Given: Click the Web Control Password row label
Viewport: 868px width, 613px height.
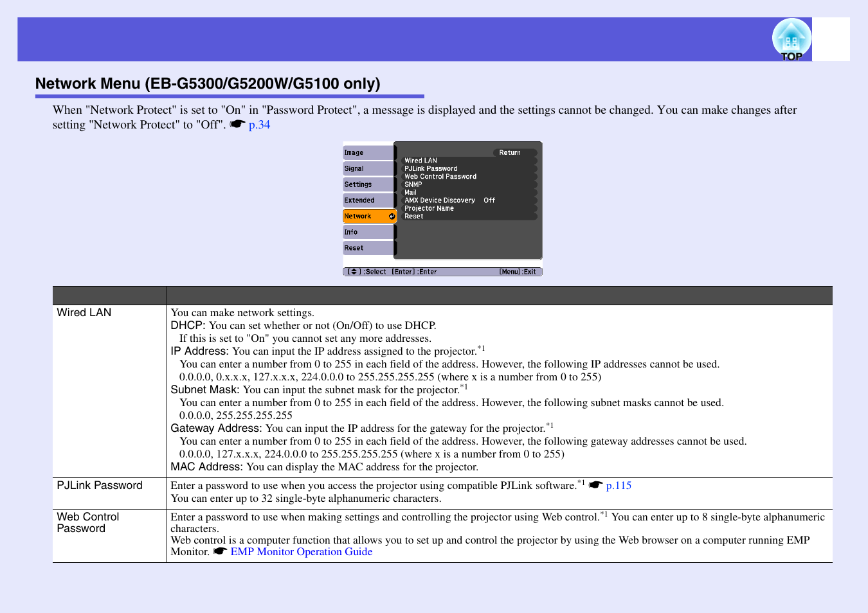Looking at the screenshot, I should coord(88,522).
